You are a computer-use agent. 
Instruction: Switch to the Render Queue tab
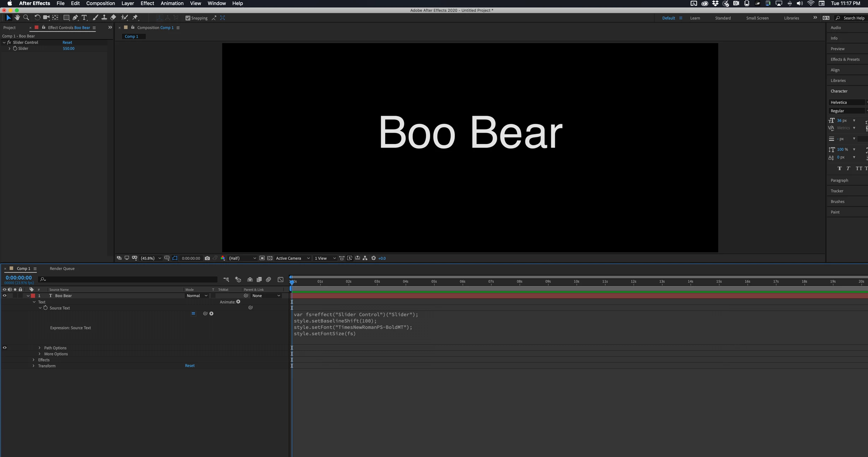click(x=62, y=269)
